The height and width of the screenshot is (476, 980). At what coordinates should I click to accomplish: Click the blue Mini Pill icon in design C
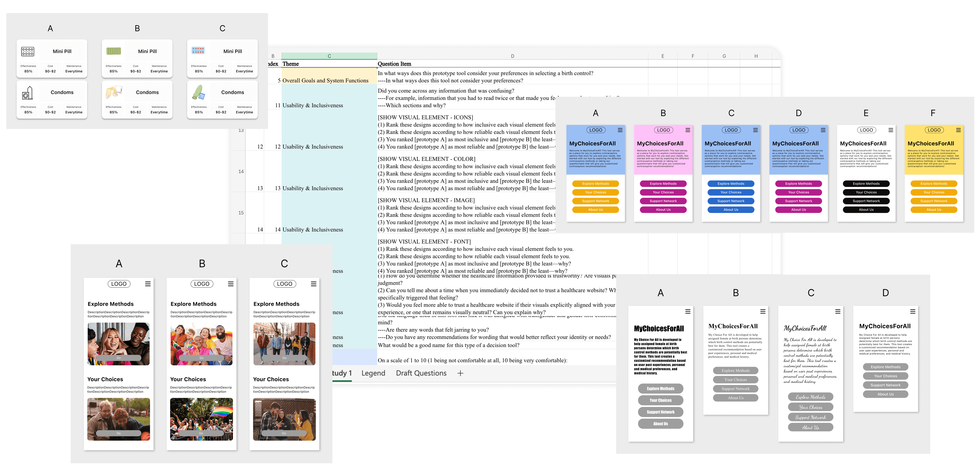click(x=198, y=50)
